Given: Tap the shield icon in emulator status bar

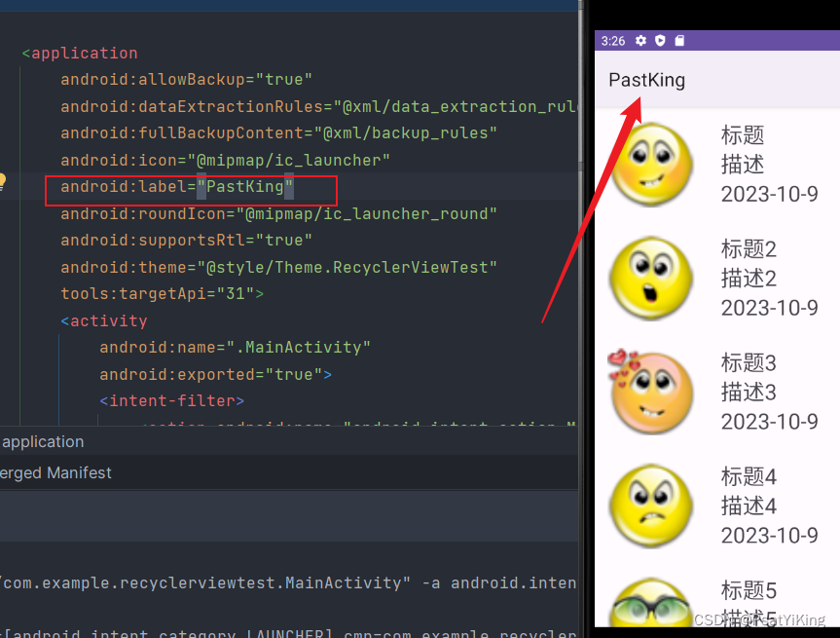Looking at the screenshot, I should pyautogui.click(x=660, y=41).
